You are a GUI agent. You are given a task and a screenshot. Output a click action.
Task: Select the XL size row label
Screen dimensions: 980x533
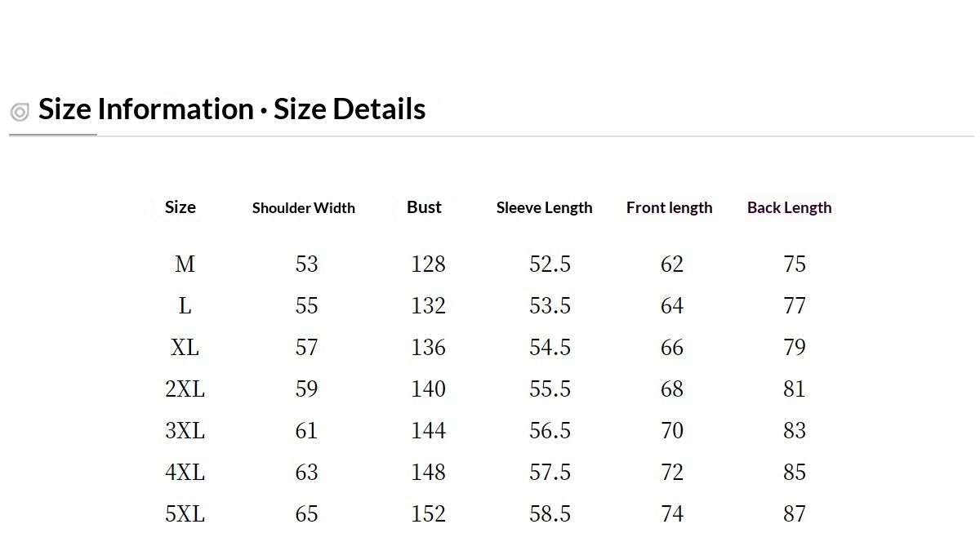pos(185,348)
